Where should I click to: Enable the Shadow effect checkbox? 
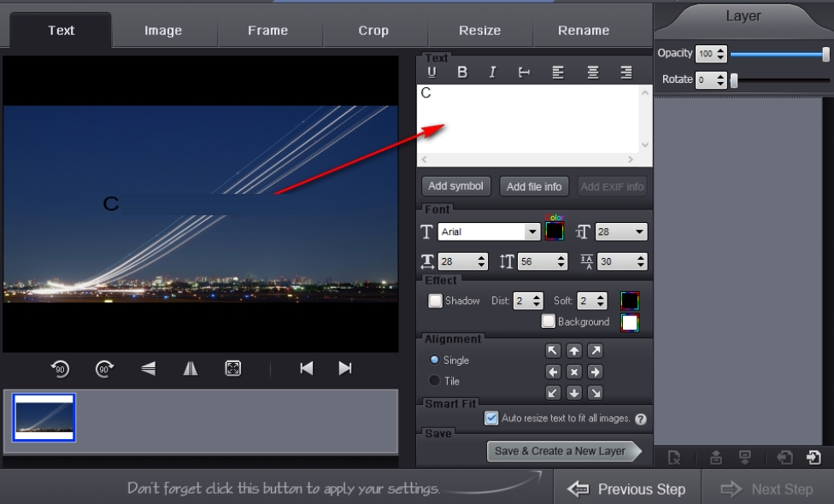436,301
